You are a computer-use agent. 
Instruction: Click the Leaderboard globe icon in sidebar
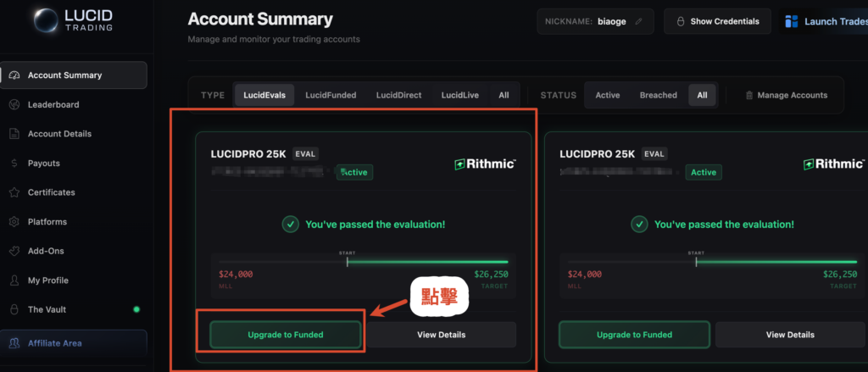click(14, 104)
